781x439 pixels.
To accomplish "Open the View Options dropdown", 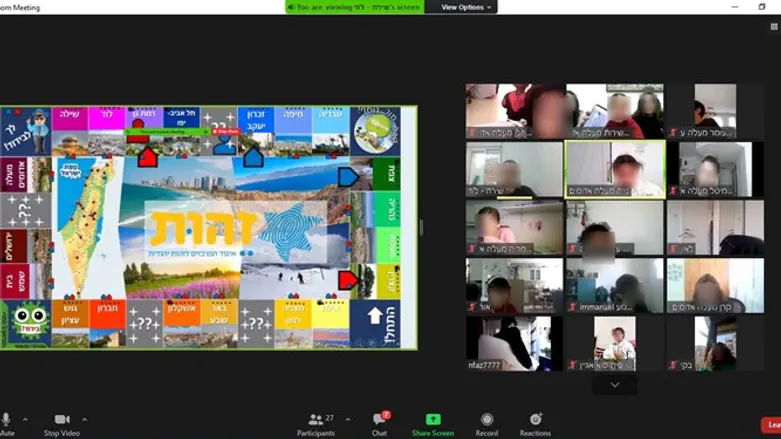I will (466, 7).
